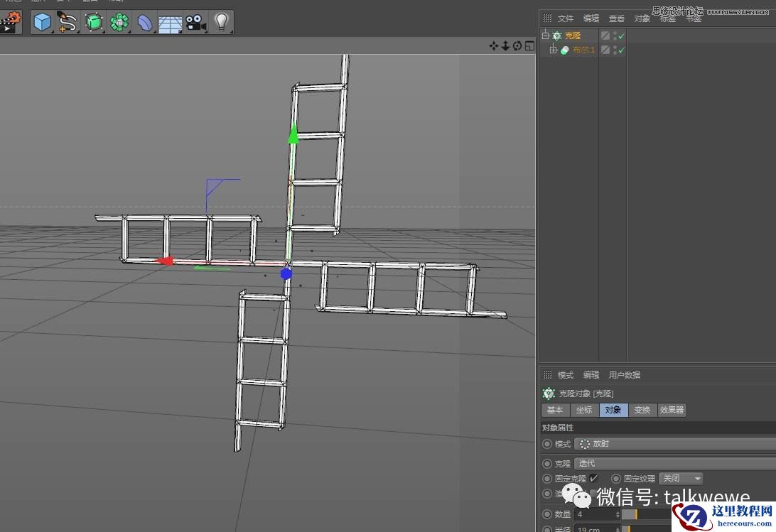Create a camera with the camera icon
This screenshot has height=532, width=776.
[x=195, y=22]
